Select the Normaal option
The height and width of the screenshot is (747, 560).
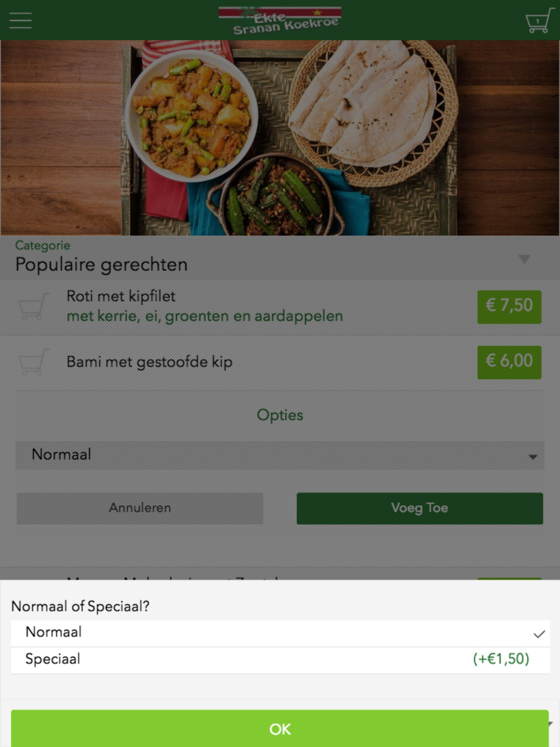[54, 632]
